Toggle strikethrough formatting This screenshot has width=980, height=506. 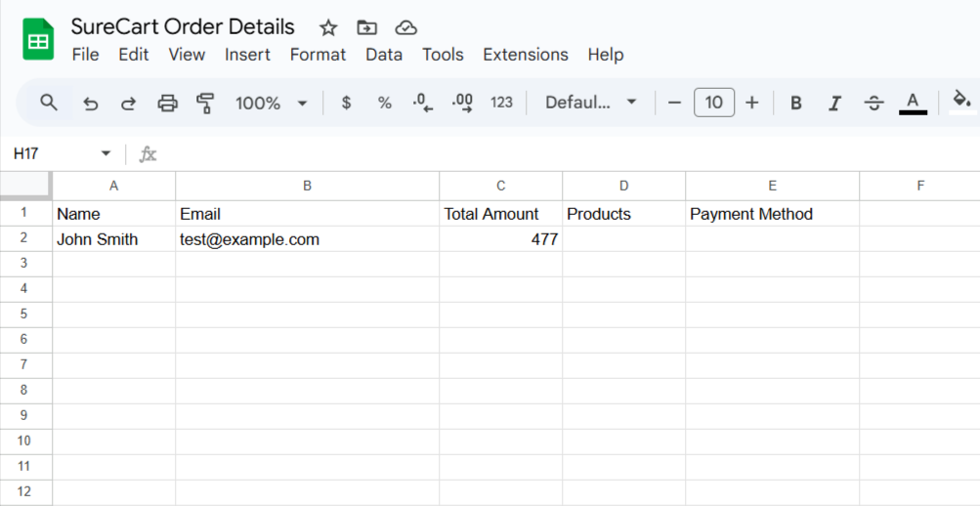[873, 103]
